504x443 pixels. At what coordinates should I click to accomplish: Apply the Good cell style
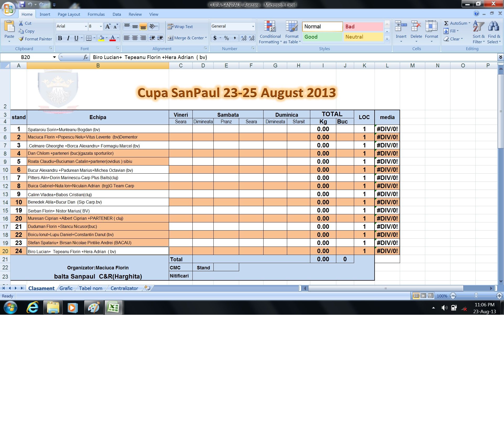(x=322, y=37)
